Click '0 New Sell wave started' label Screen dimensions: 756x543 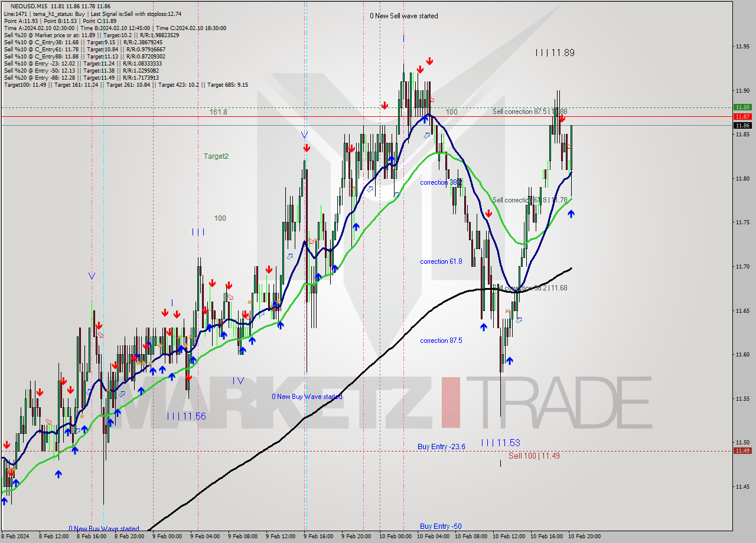(x=404, y=16)
